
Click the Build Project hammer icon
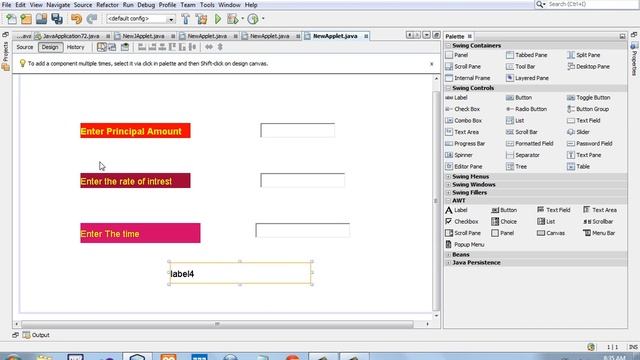coord(186,19)
